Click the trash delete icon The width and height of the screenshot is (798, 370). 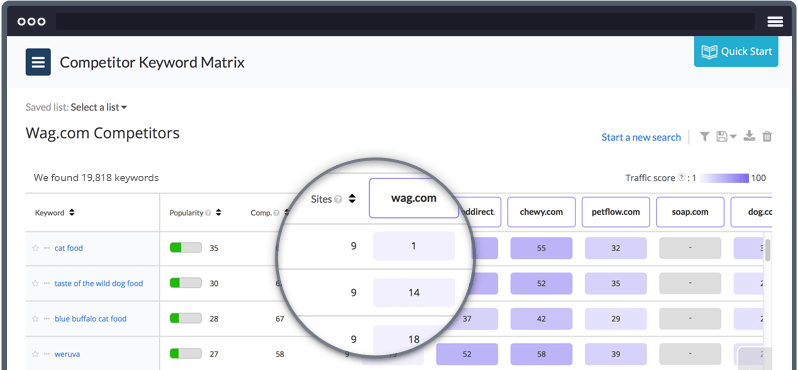coord(767,136)
